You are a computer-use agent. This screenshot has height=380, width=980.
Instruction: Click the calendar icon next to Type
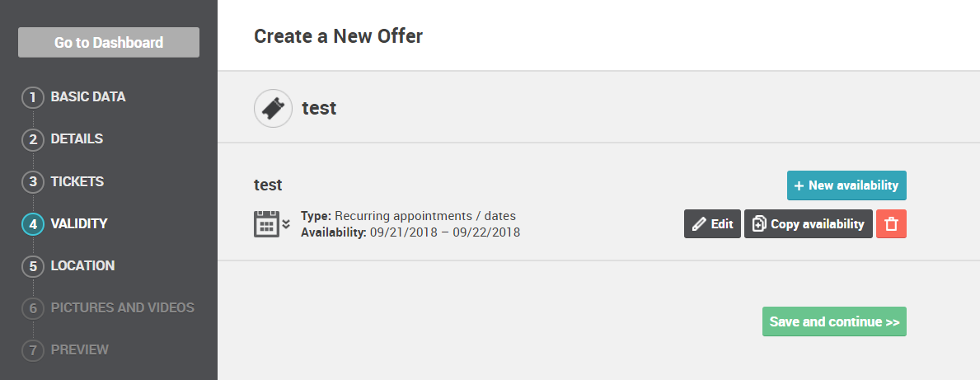pyautogui.click(x=267, y=223)
